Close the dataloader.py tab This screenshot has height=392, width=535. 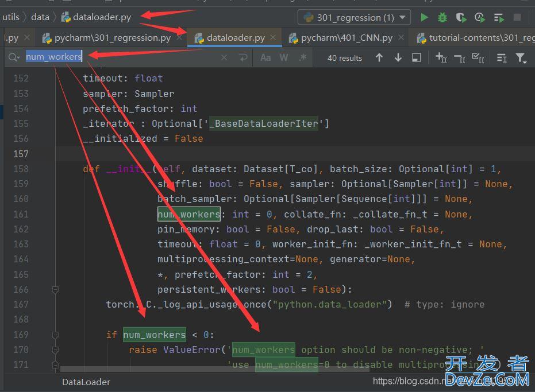point(272,37)
